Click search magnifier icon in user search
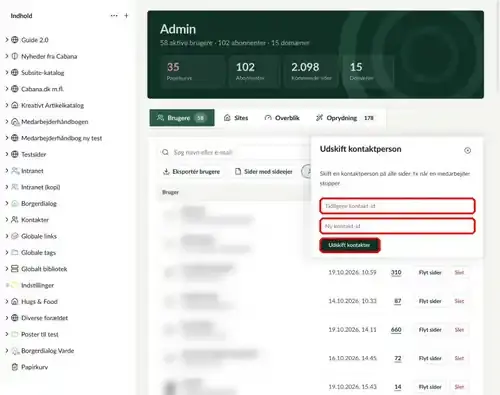The width and height of the screenshot is (500, 395). (x=165, y=152)
